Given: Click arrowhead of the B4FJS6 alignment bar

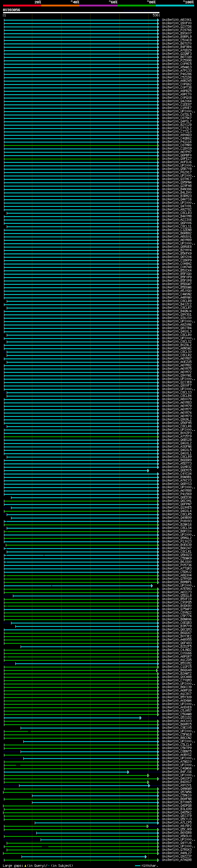Looking at the screenshot, I should point(128,772).
